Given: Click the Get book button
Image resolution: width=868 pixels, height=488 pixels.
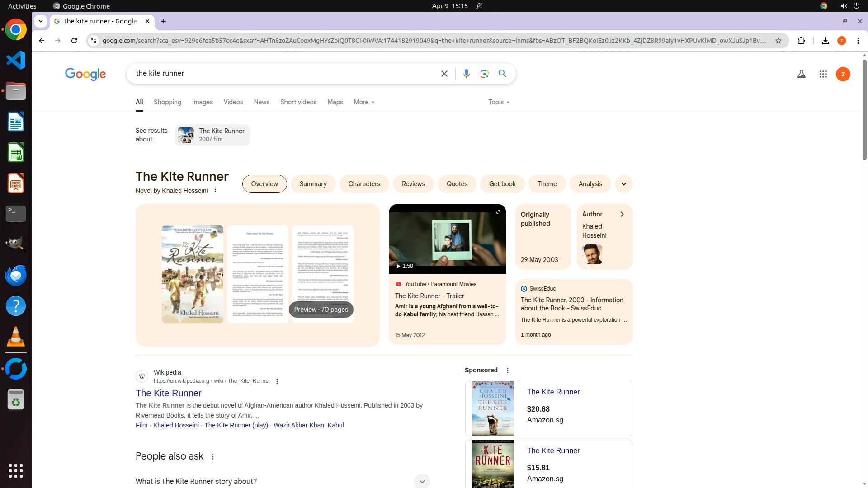Looking at the screenshot, I should coord(502,184).
